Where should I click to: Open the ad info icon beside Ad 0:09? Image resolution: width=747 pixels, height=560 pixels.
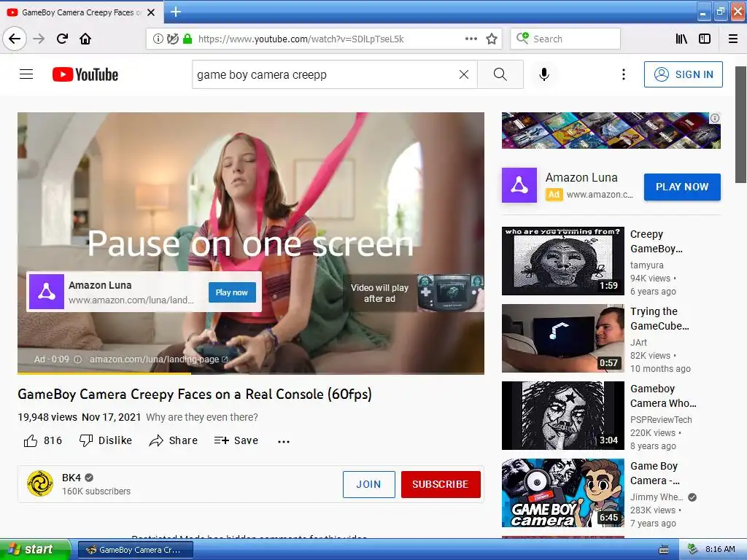[77, 359]
